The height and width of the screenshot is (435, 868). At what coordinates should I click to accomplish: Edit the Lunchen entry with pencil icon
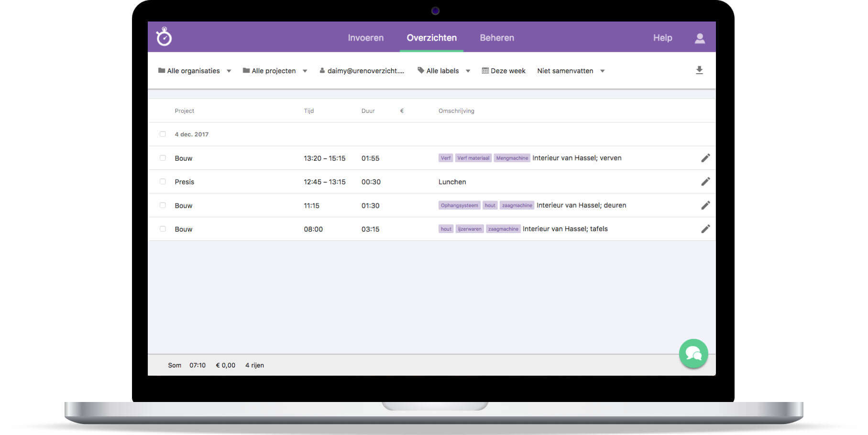pos(705,181)
